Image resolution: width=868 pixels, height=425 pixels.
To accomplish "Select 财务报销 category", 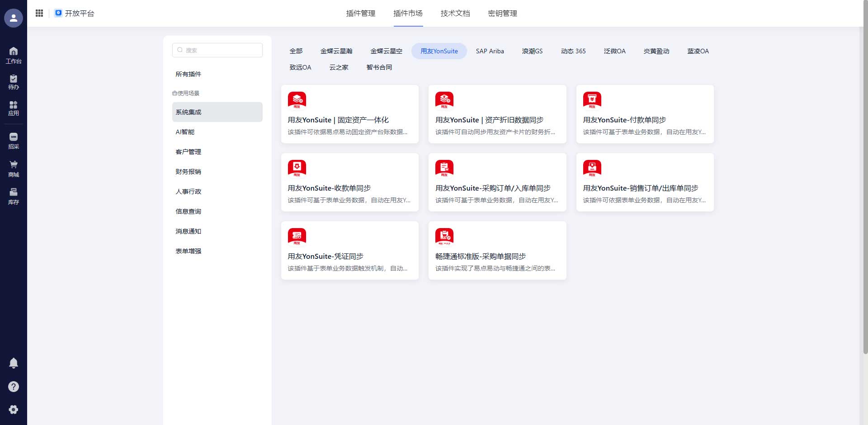I will pos(217,172).
